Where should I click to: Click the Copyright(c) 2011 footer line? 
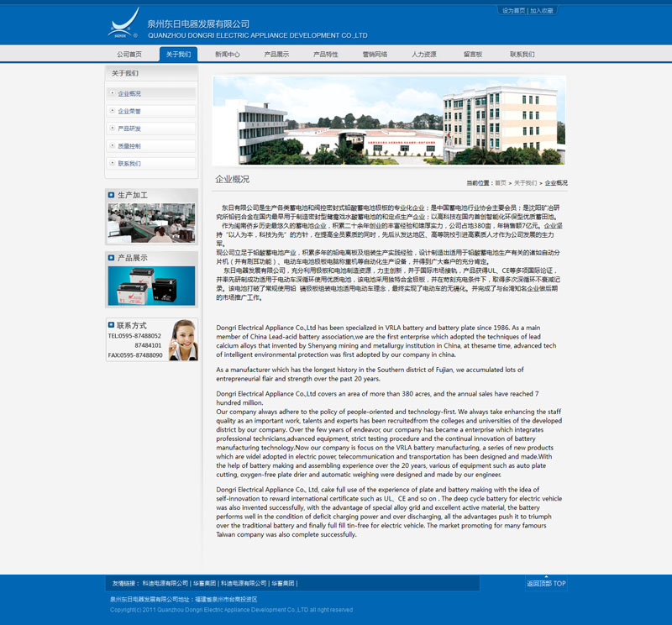tap(232, 610)
